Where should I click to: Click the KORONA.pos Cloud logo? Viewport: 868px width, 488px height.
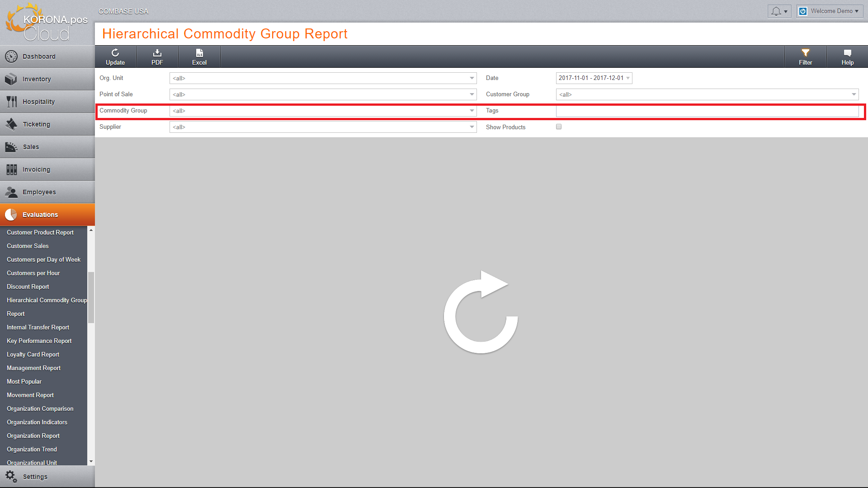(x=47, y=23)
